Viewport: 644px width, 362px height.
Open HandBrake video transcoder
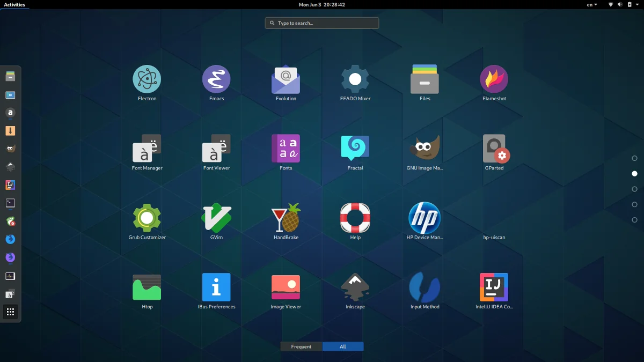tap(286, 218)
